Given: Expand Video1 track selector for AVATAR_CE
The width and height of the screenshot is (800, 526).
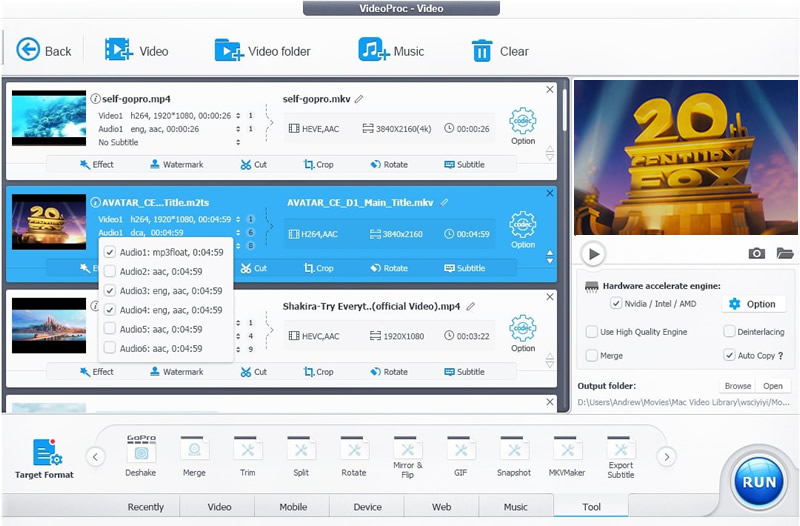Looking at the screenshot, I should coord(238,219).
